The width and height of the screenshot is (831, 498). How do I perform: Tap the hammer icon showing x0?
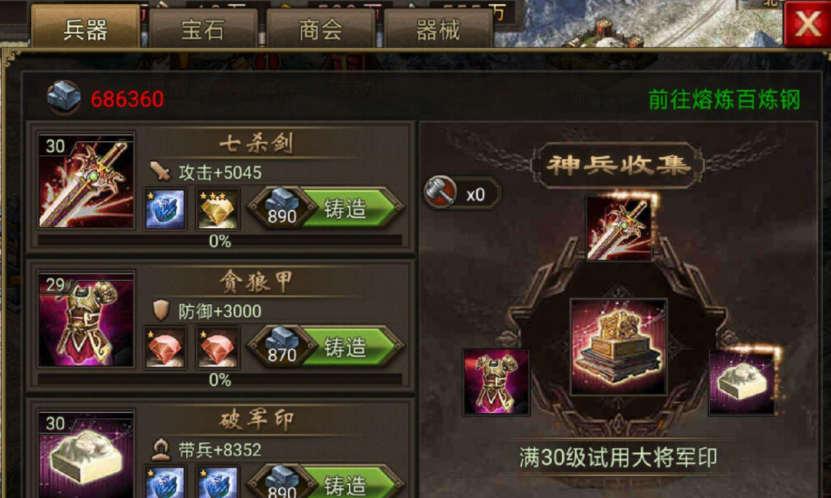(440, 192)
